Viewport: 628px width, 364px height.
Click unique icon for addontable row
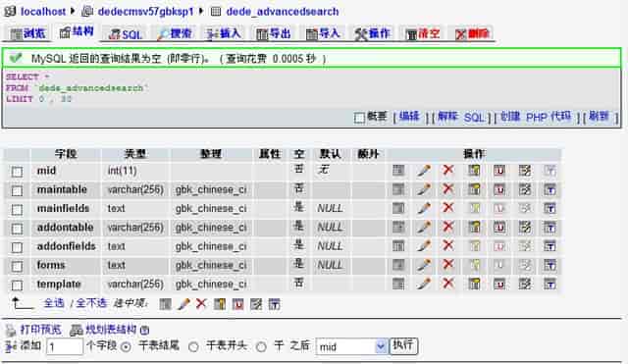[x=499, y=227]
